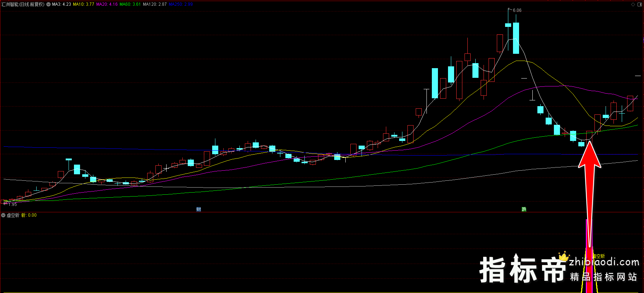The width and height of the screenshot is (644, 293).
Task: Click the tall cyan candlestick at the 6.06 peak
Action: [516, 38]
